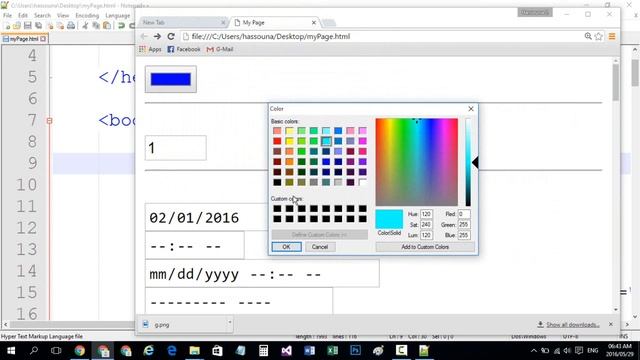Screen dimensions: 640x360
Task: Click the time input field on the page
Action: click(195, 246)
